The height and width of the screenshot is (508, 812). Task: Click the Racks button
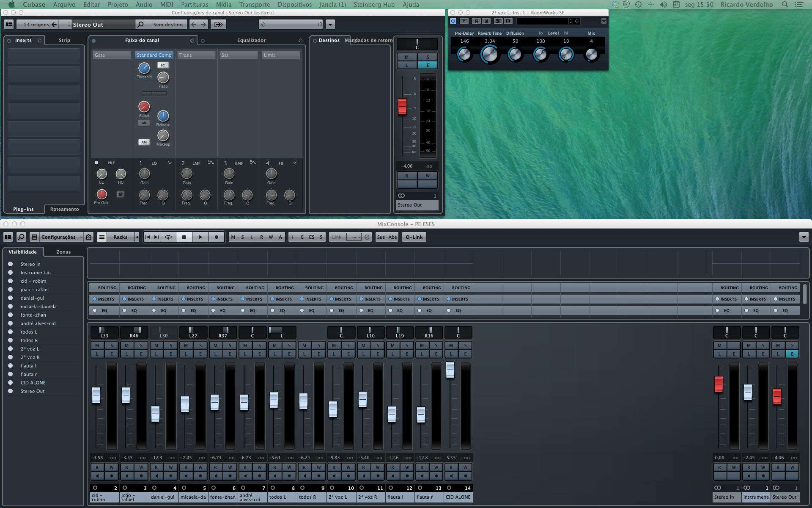point(120,237)
